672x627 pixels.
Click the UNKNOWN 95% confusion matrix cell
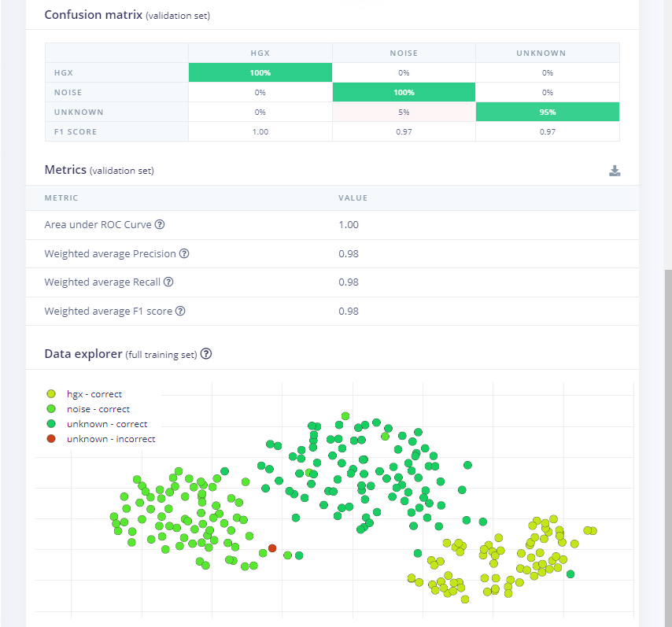click(x=548, y=112)
